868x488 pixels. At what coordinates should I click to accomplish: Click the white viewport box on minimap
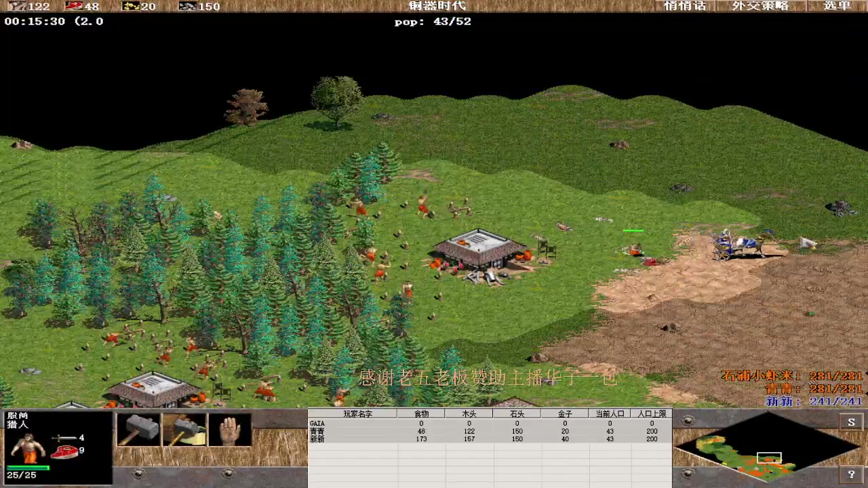click(x=769, y=457)
